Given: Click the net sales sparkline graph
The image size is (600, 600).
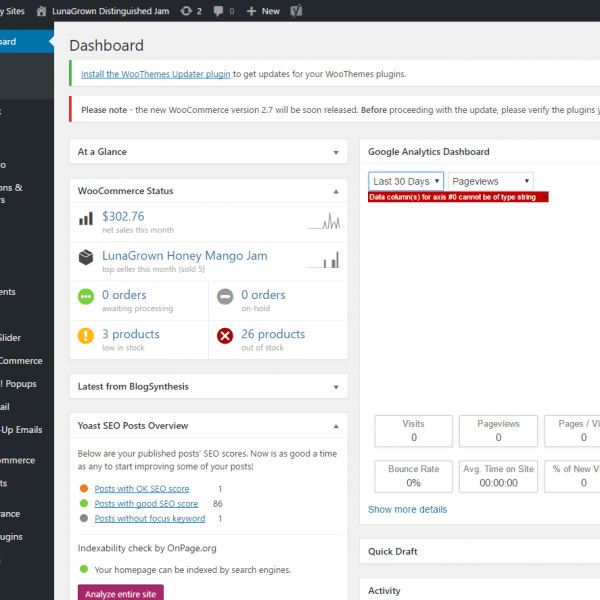Looking at the screenshot, I should click(323, 221).
